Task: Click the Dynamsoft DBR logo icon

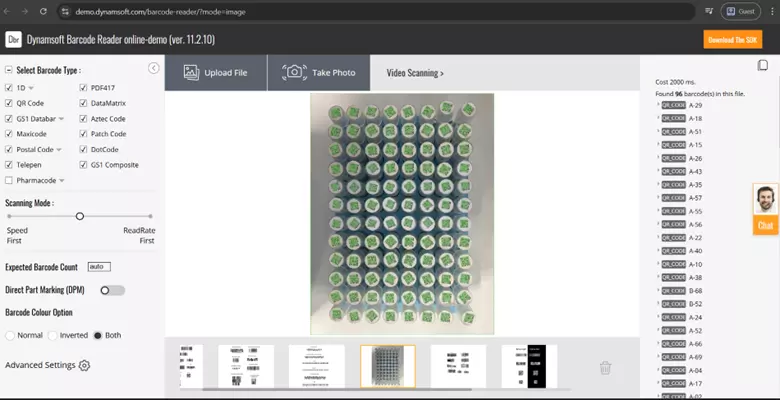Action: tap(13, 39)
